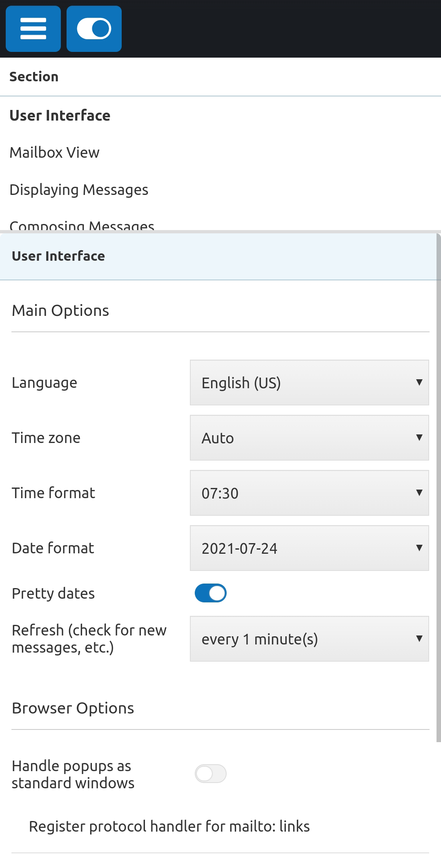This screenshot has width=441, height=868.
Task: Click the User Interface panel header
Action: (58, 256)
